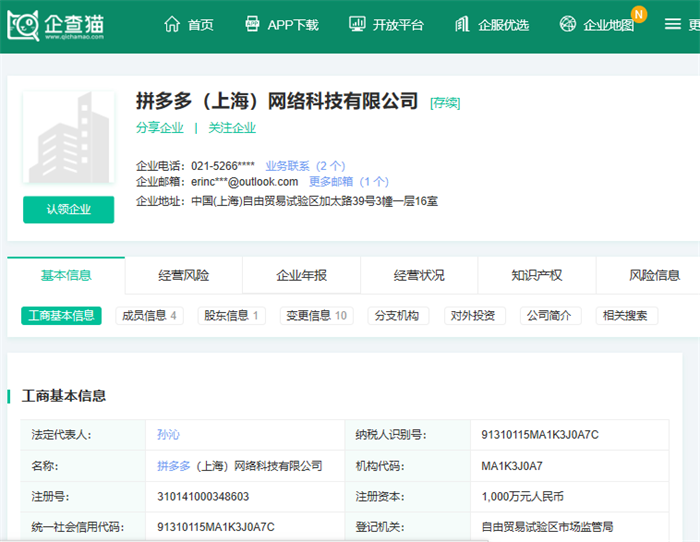Select the 成员信息 4 sub-tab
The height and width of the screenshot is (542, 700).
click(150, 316)
